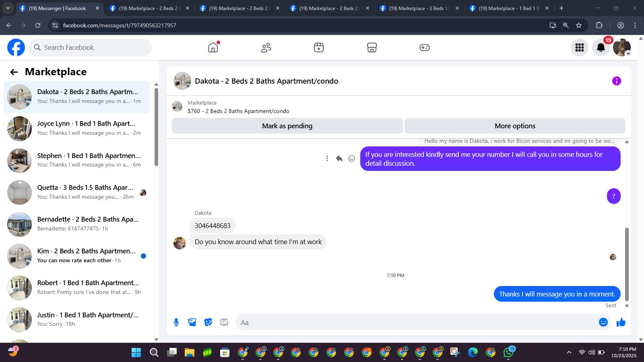The width and height of the screenshot is (644, 362).
Task: Send a voice clip with microphone icon
Action: click(x=176, y=322)
